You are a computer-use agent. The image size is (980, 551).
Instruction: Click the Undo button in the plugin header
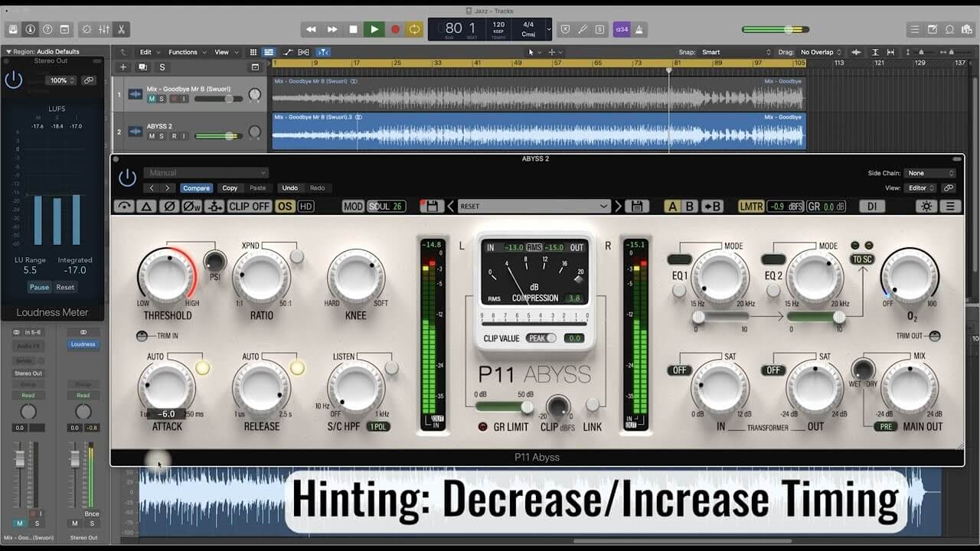pos(290,188)
